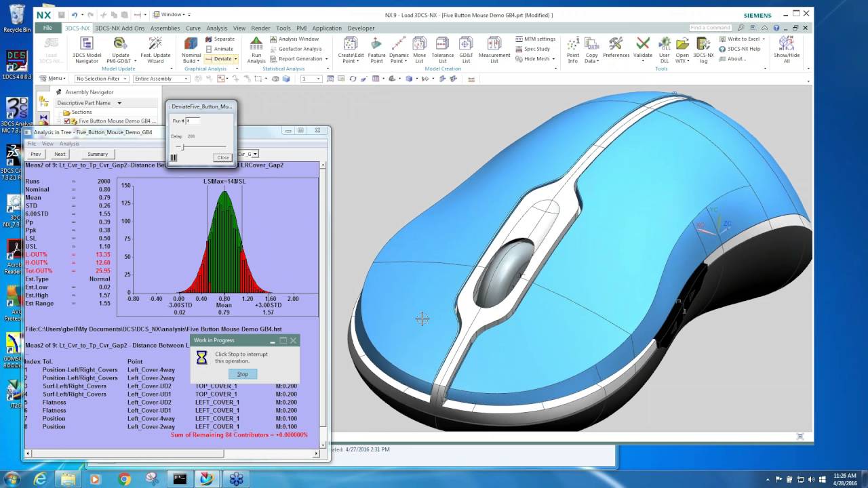Open the Analysis menu in Analysis in Tree window
Screen dimensions: 868x488
click(69, 144)
